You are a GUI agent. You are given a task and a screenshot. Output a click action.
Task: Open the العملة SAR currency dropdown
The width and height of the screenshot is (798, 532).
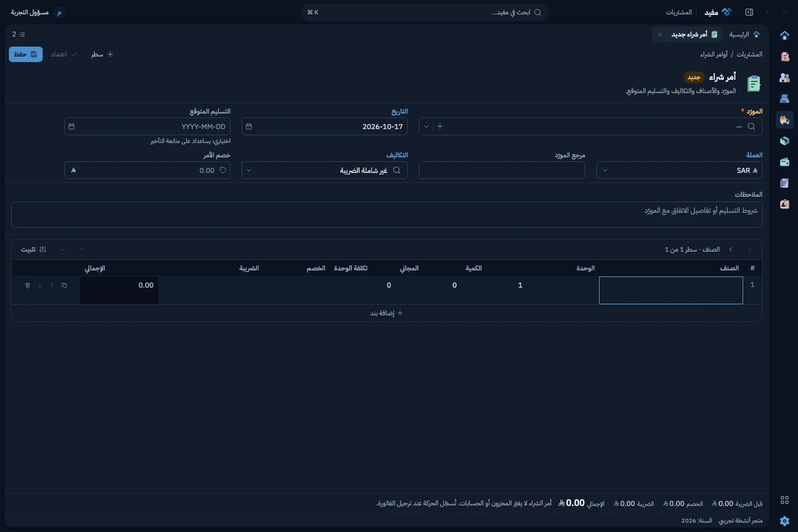pos(679,171)
